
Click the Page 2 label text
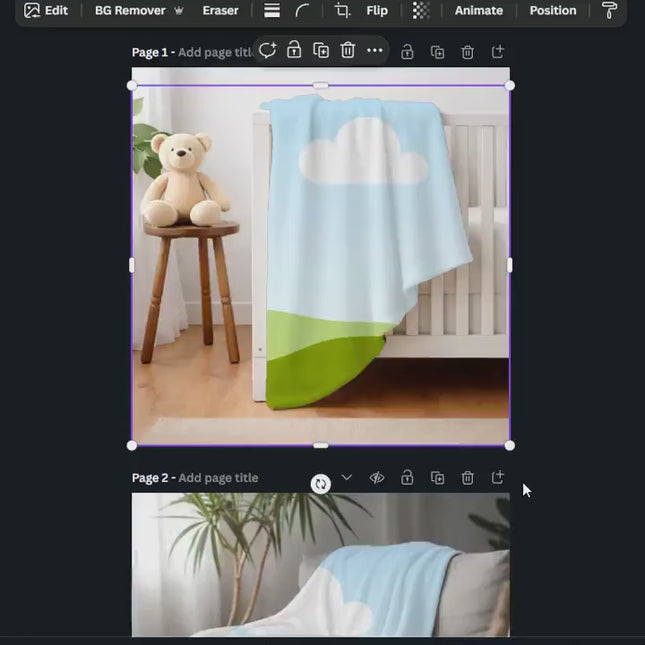(150, 478)
